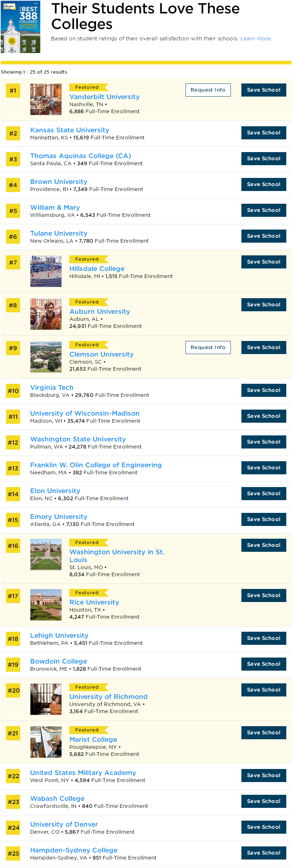Click the Auburn University fans photo
Screen dimensions: 293x868
coord(46,314)
